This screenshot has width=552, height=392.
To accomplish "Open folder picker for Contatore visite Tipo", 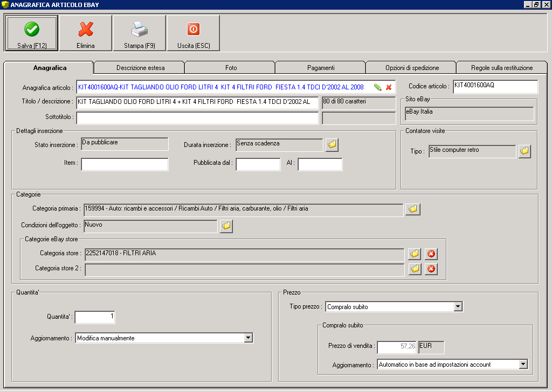I will [x=525, y=151].
